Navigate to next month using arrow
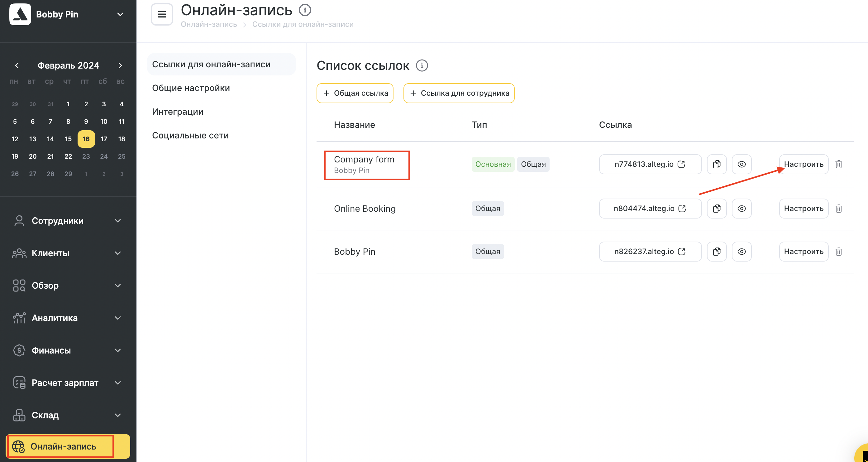Image resolution: width=868 pixels, height=462 pixels. point(120,65)
